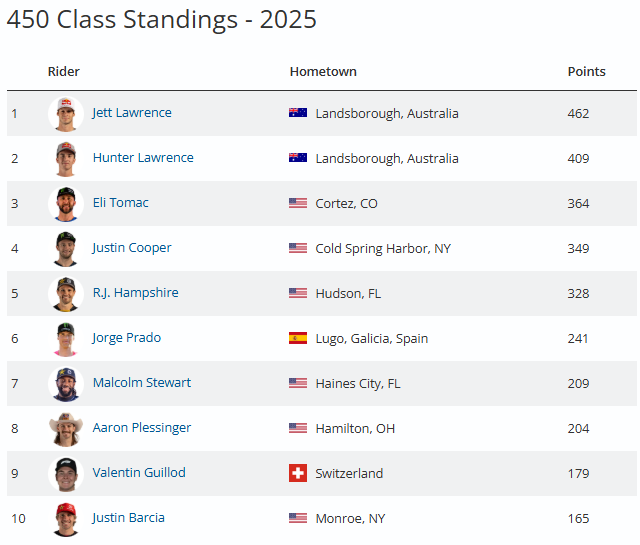Viewport: 640px width, 545px height.
Task: Open Malcolm Stewart's profile link
Action: 142,383
